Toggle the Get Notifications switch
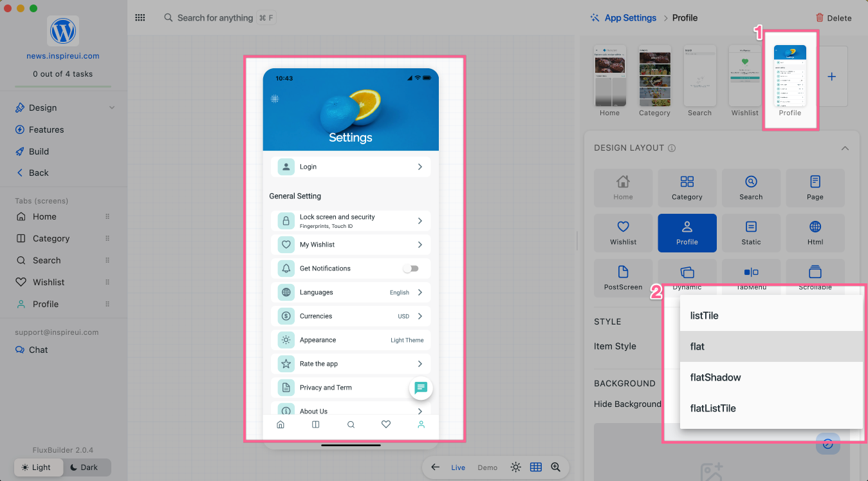 point(411,269)
